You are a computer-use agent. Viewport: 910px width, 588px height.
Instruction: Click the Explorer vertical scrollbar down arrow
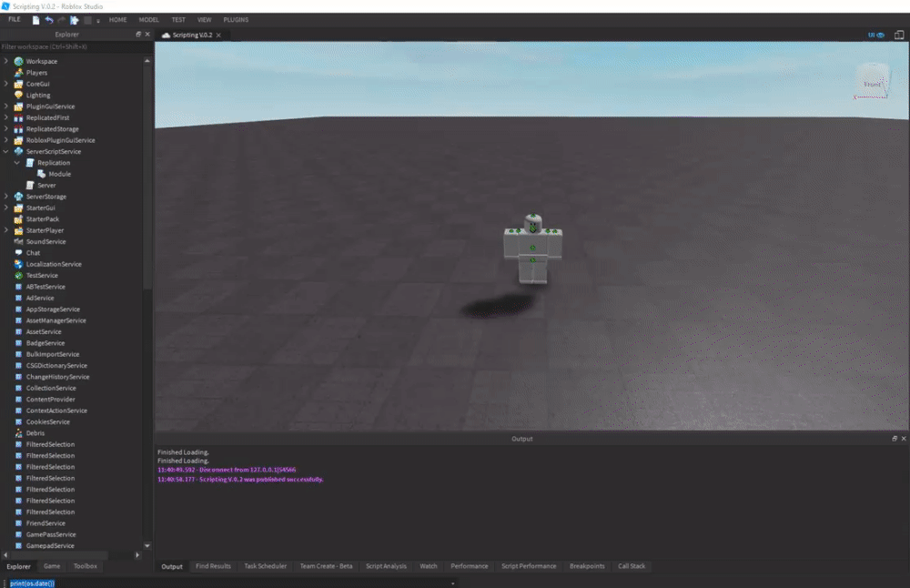147,545
